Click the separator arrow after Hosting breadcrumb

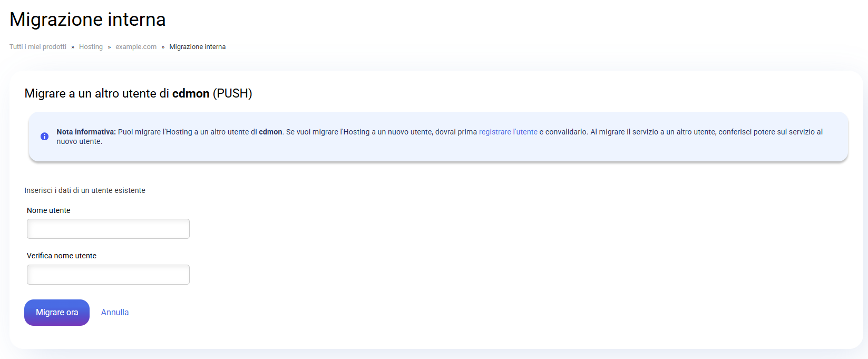[x=109, y=47]
